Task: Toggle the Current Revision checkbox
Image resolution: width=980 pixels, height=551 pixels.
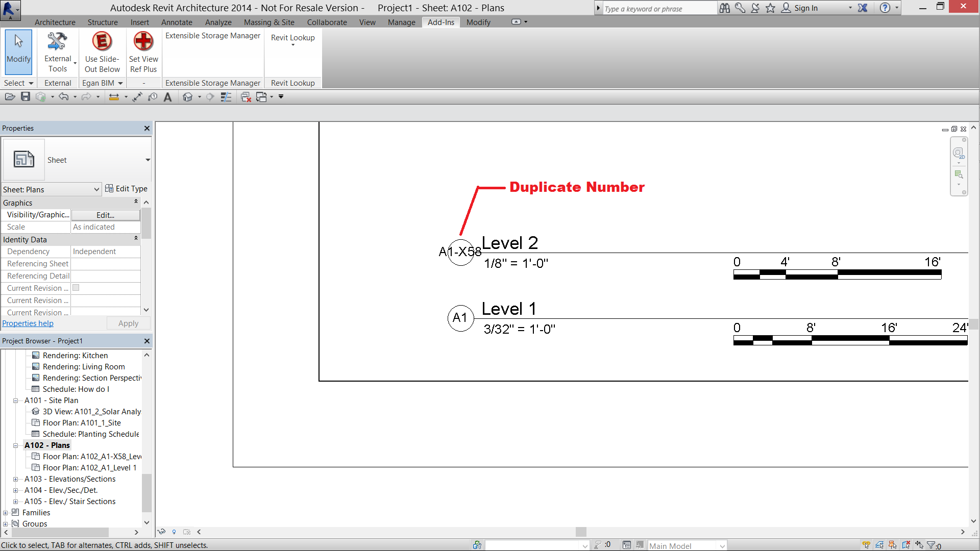Action: pos(76,288)
